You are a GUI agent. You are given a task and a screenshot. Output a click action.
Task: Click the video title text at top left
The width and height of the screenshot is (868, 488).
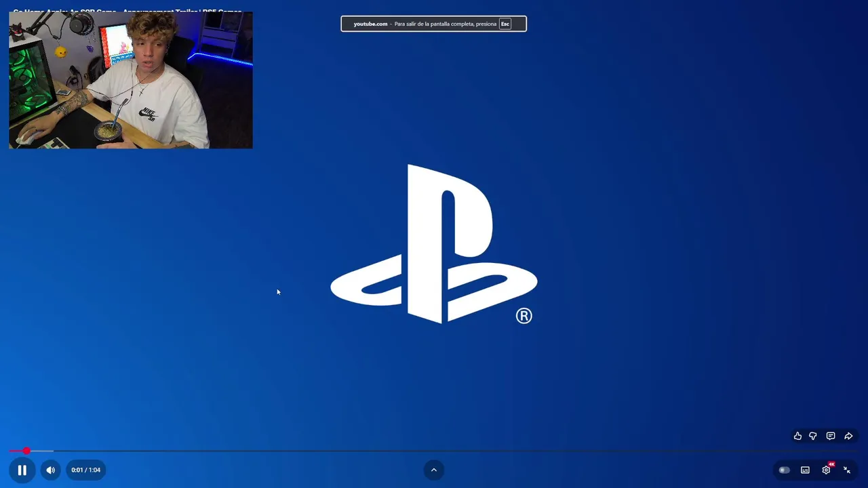[127, 12]
